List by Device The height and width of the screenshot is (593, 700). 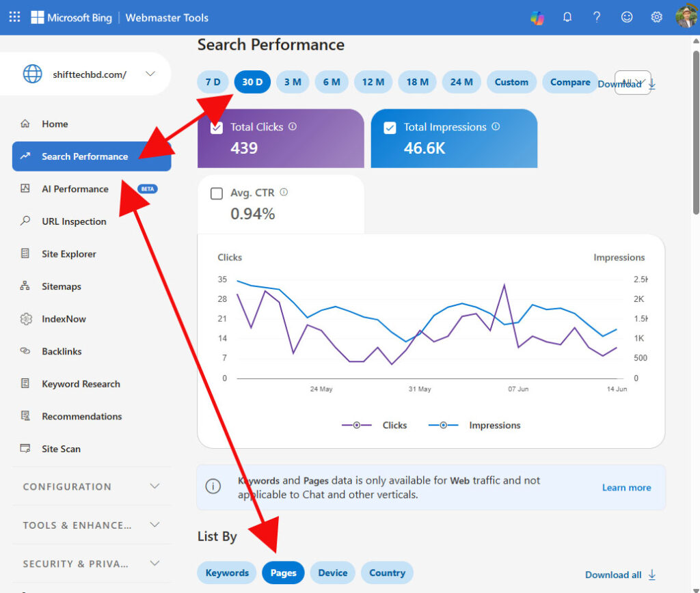(333, 573)
